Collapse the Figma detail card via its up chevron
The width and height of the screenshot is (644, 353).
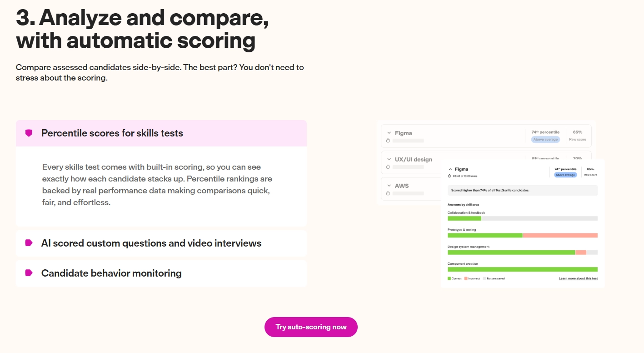tap(450, 169)
